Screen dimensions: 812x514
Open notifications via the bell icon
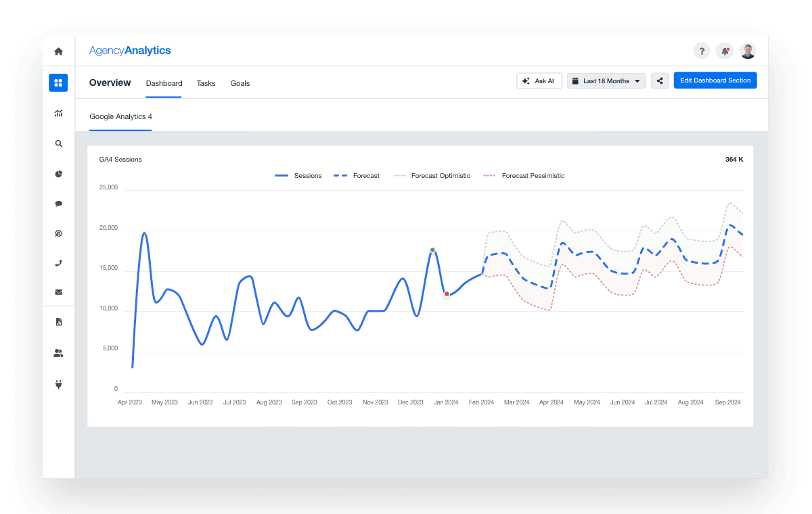pyautogui.click(x=725, y=51)
